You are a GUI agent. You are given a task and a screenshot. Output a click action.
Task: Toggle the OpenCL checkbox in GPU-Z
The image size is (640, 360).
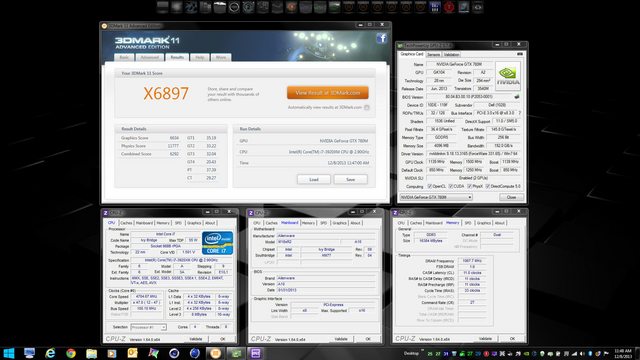(429, 186)
